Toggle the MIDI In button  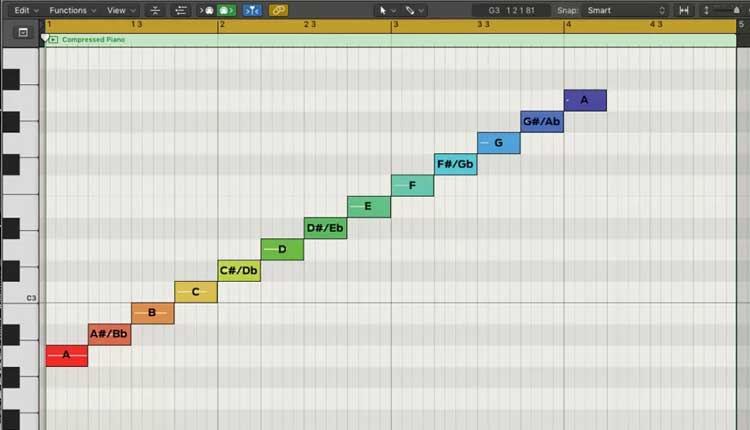(208, 10)
